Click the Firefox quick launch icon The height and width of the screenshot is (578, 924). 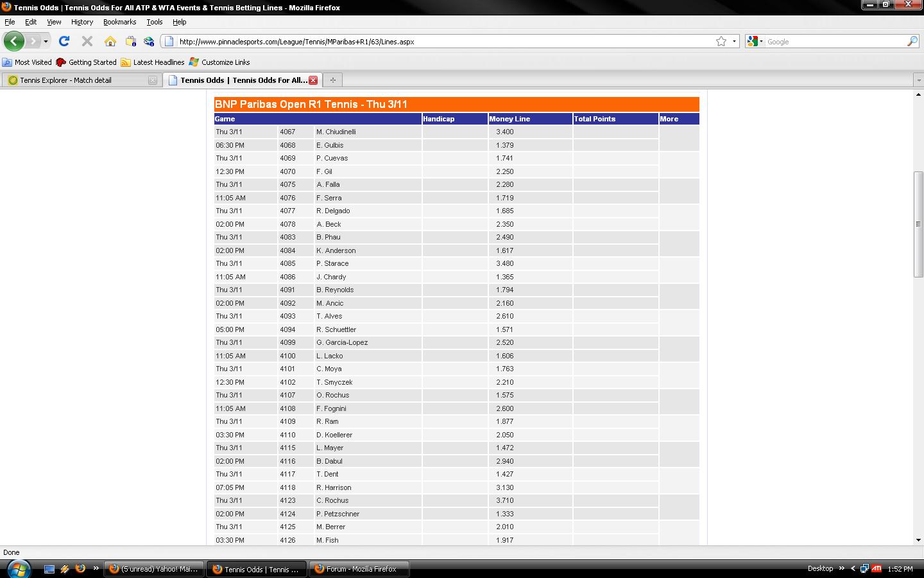[80, 568]
